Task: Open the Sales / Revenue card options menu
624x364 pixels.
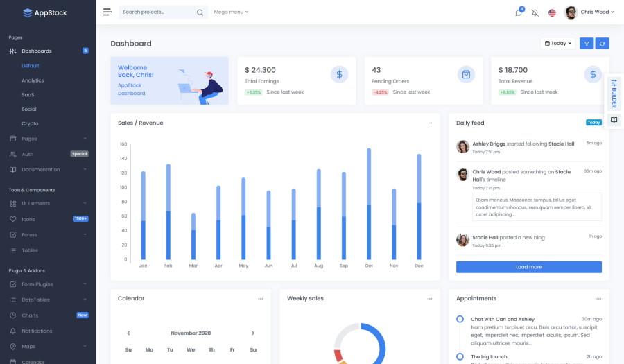Action: pos(429,123)
